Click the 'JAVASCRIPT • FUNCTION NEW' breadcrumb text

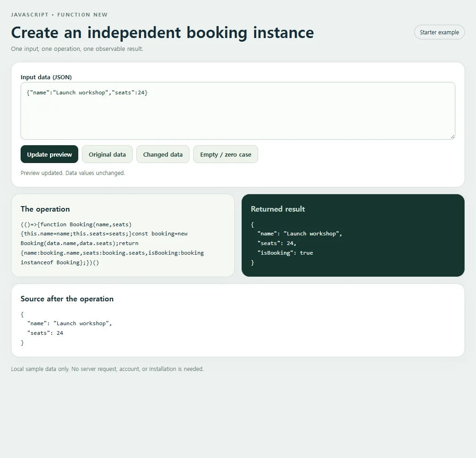[59, 15]
